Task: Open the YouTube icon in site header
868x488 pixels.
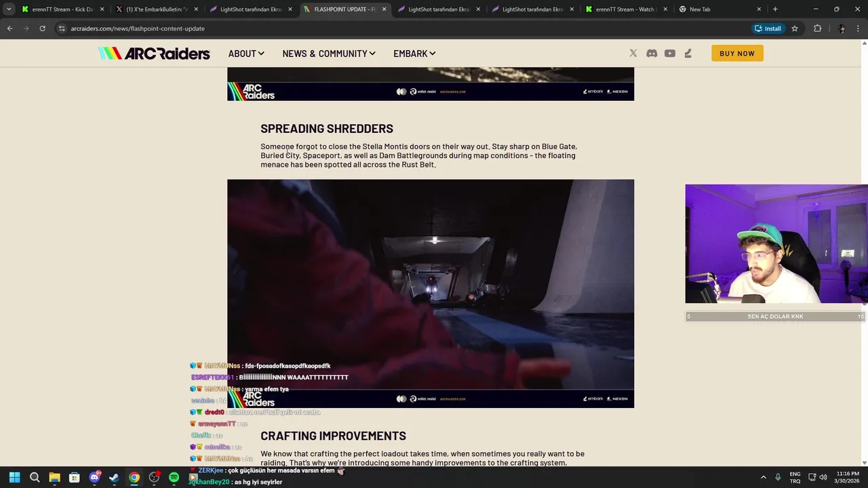Action: coord(670,54)
